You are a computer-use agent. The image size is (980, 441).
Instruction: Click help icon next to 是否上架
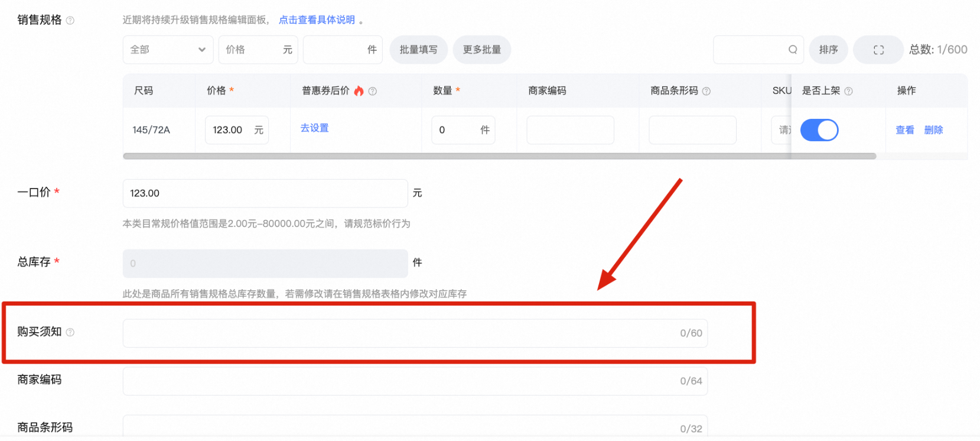pos(848,91)
